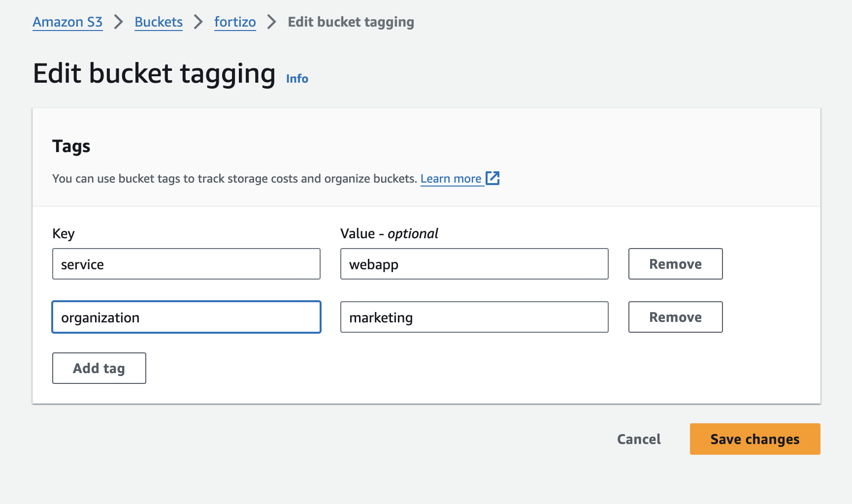Cancel editing bucket tags
Image resolution: width=852 pixels, height=504 pixels.
point(639,439)
